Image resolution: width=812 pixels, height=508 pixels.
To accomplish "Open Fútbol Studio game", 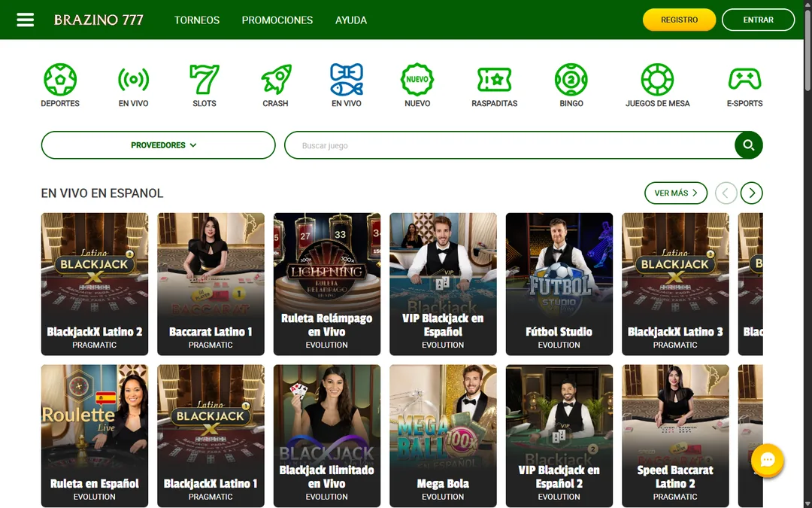I will coord(559,284).
